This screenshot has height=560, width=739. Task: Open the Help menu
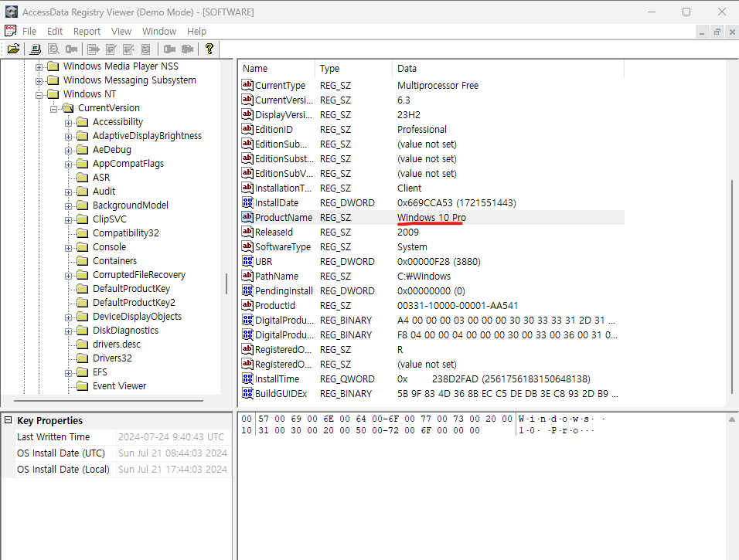(x=196, y=31)
